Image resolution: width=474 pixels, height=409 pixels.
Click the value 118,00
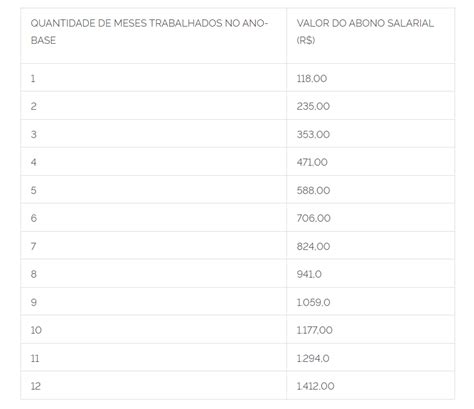pos(312,79)
